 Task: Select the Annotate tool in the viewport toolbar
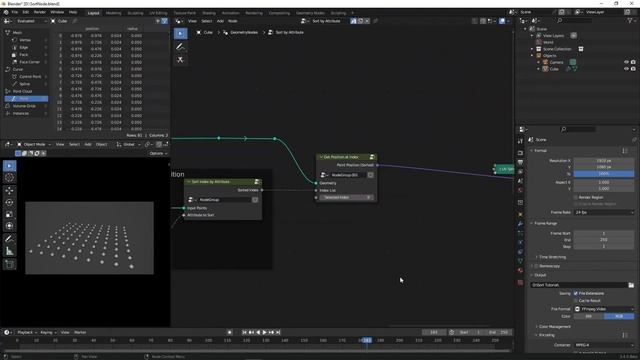(9, 239)
